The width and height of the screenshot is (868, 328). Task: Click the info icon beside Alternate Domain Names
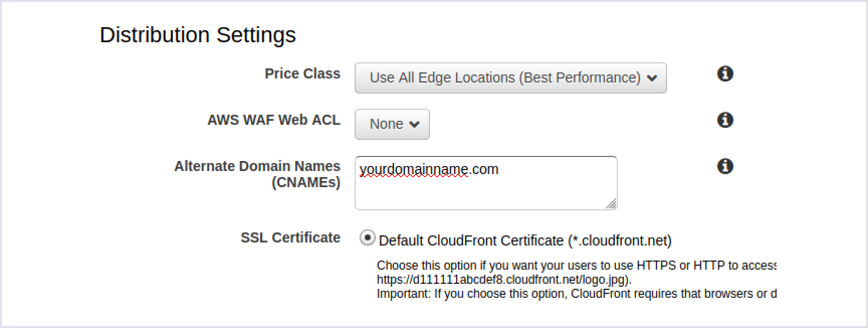click(725, 166)
